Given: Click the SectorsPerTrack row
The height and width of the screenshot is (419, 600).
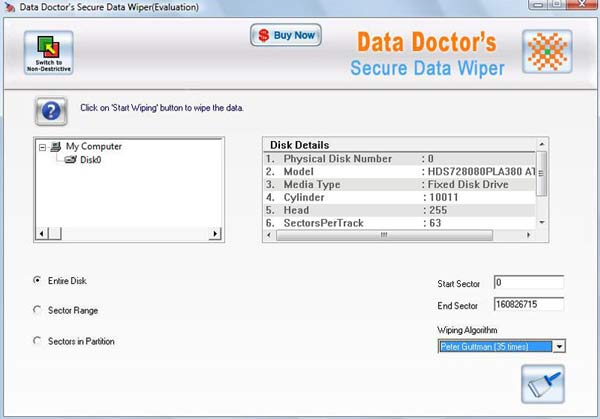Looking at the screenshot, I should tap(399, 223).
